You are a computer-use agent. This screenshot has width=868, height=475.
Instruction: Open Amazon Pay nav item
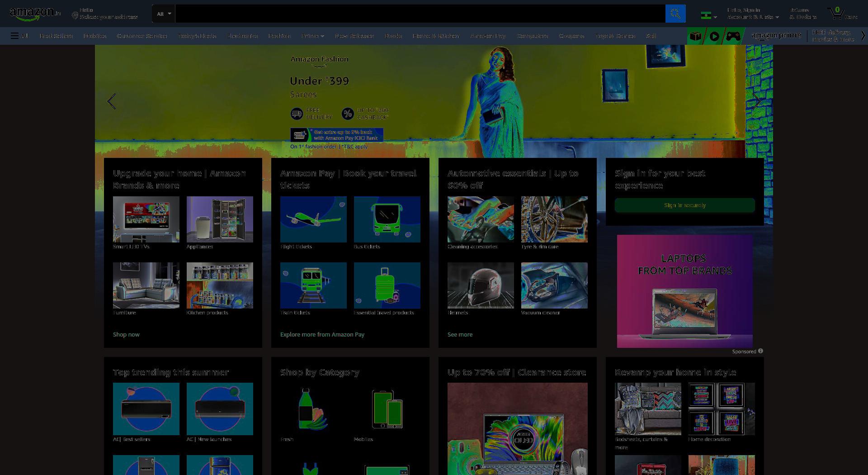coord(488,36)
